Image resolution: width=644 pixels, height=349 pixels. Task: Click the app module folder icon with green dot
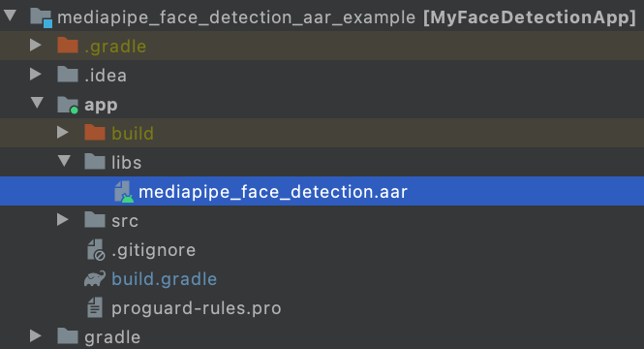68,105
